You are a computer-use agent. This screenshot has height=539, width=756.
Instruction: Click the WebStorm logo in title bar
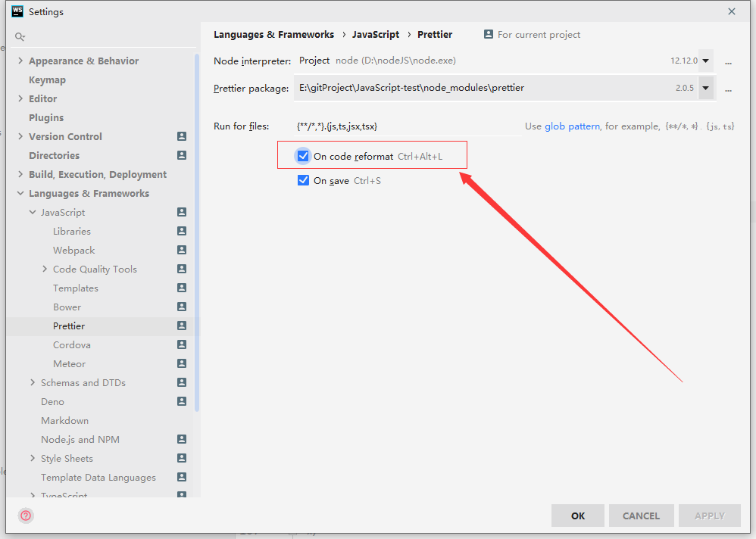tap(17, 11)
